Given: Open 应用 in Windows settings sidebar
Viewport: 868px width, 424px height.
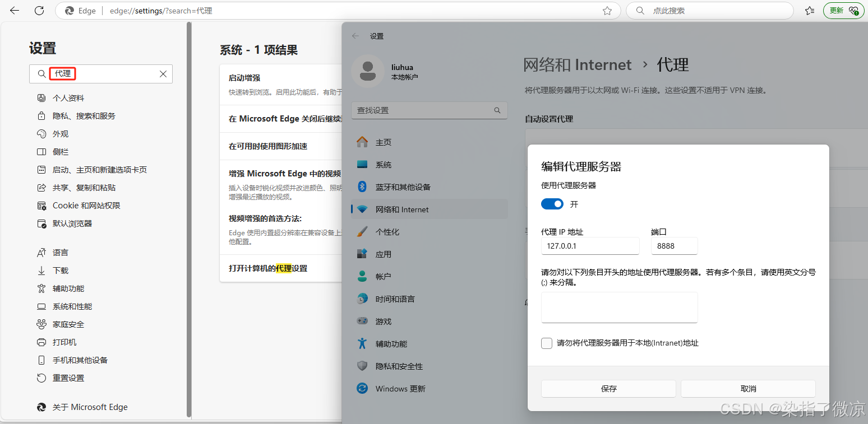Looking at the screenshot, I should (430, 254).
